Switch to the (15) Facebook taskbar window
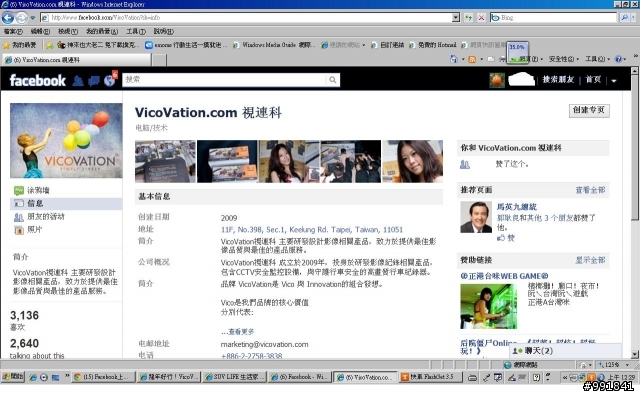This screenshot has width=640, height=394. tap(103, 377)
